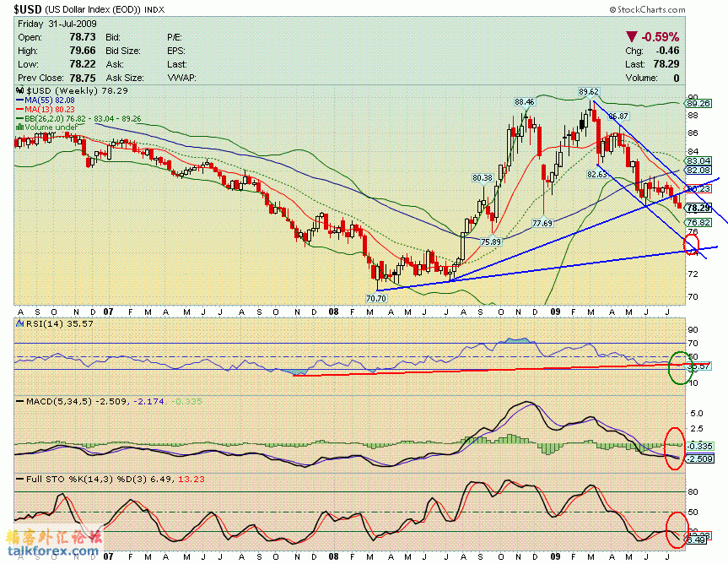Click the 78.29 last price axis tag
Image resolution: width=728 pixels, height=564 pixels.
coord(698,208)
